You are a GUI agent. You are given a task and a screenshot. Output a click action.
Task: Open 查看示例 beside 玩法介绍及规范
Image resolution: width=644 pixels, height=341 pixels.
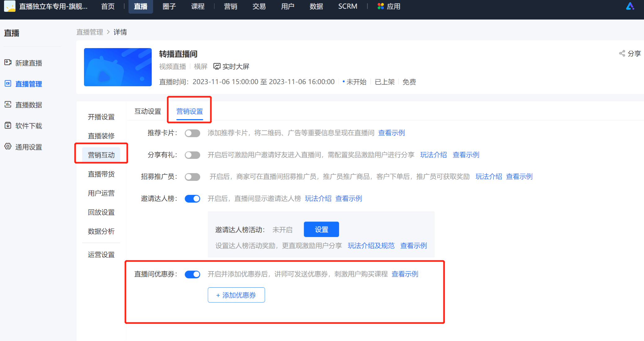click(414, 246)
